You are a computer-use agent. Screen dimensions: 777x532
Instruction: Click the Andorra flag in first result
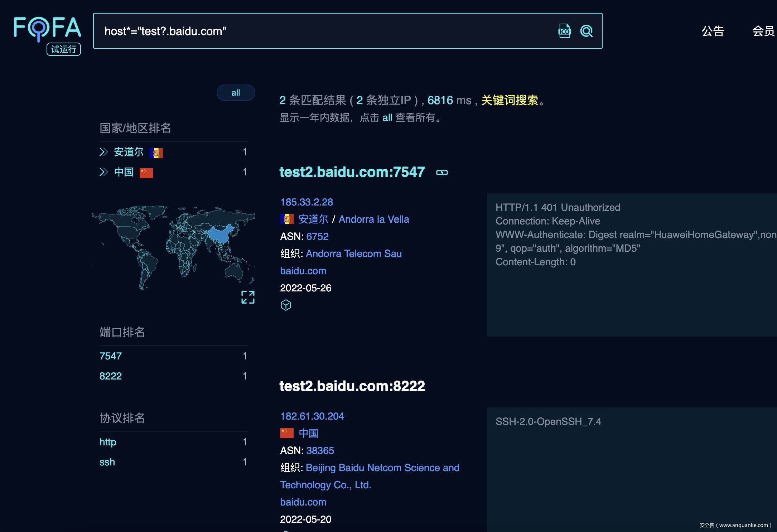click(287, 219)
